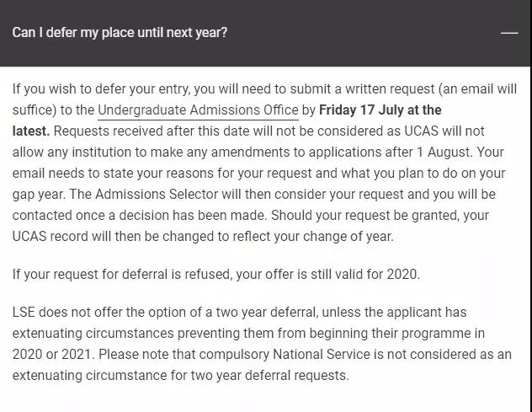Click the dark accordion header bar
The width and height of the screenshot is (532, 412).
(265, 33)
